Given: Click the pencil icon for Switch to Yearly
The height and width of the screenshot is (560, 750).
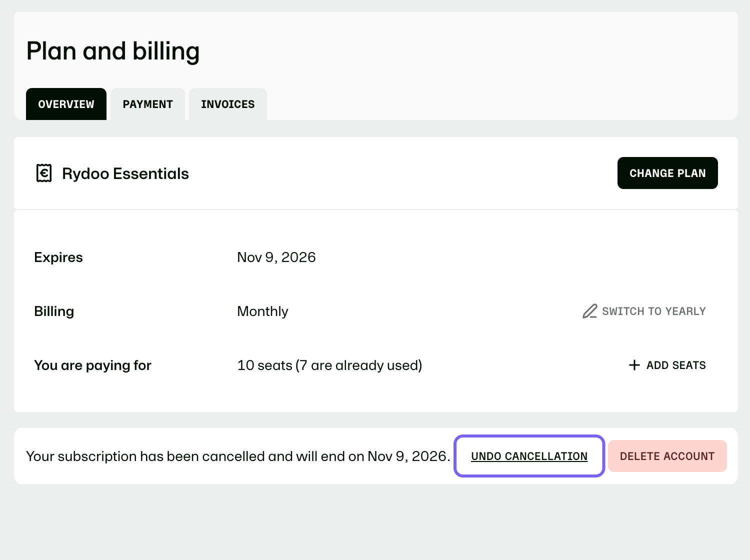Looking at the screenshot, I should (x=590, y=311).
